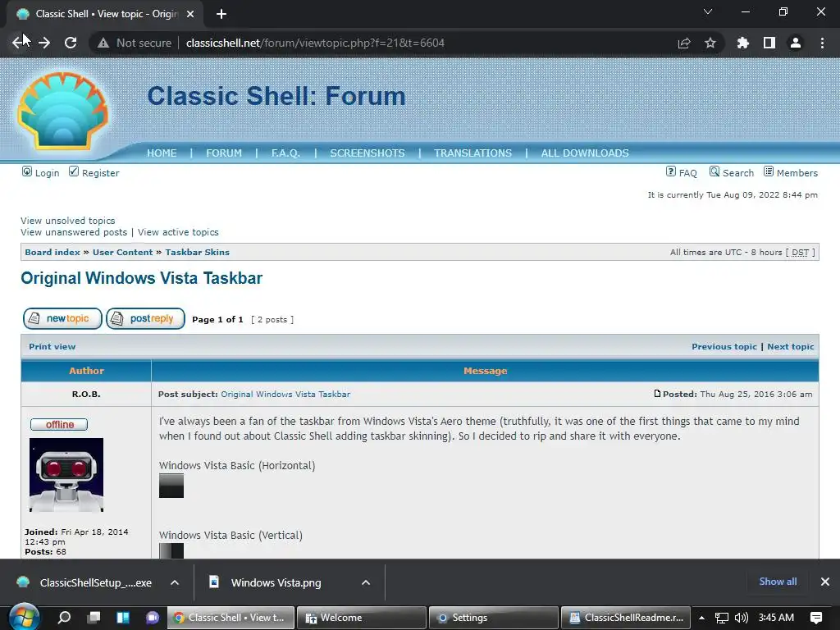The width and height of the screenshot is (840, 630).
Task: Open taskbar Search magnifier icon
Action: pos(64,617)
